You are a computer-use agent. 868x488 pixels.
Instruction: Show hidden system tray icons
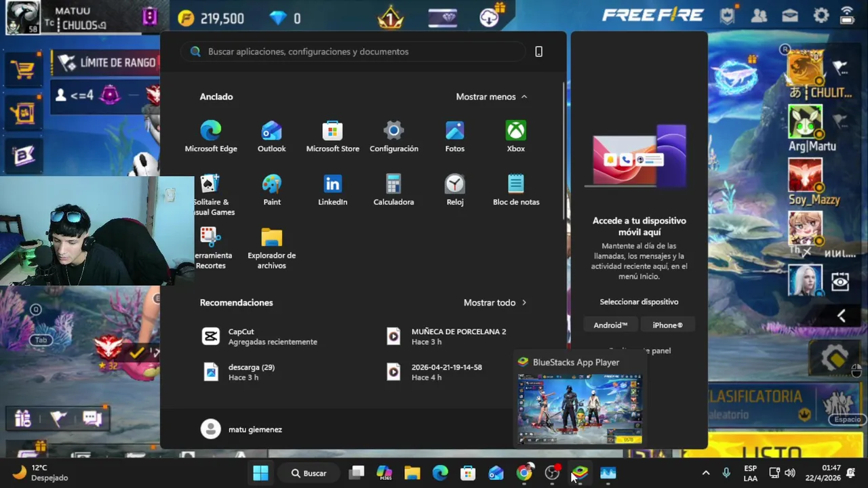click(705, 473)
